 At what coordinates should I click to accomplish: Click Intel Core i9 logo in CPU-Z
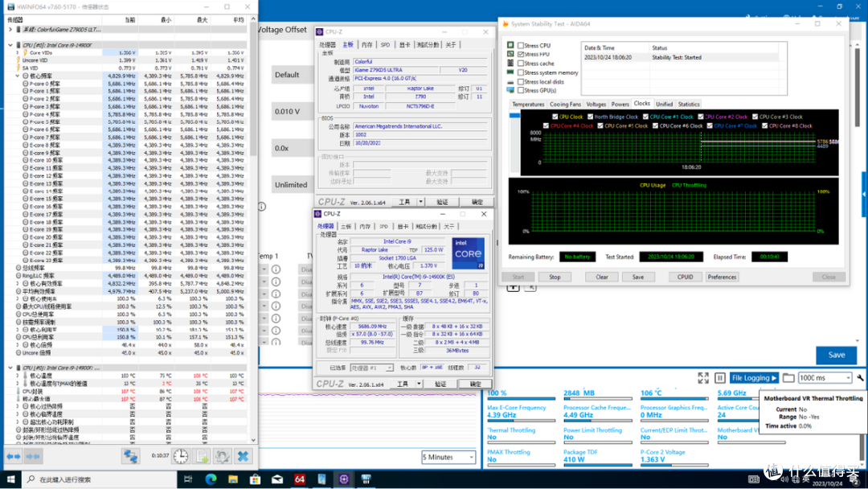[468, 253]
